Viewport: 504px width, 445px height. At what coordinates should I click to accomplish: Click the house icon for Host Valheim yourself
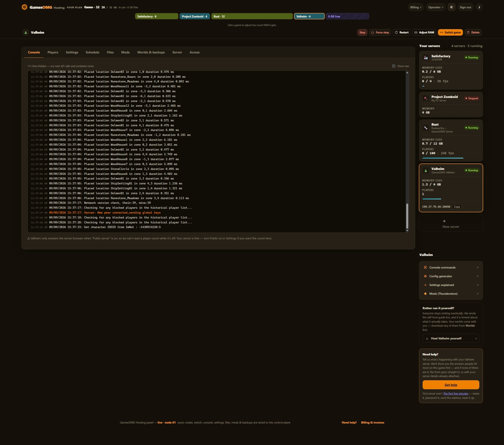click(427, 339)
